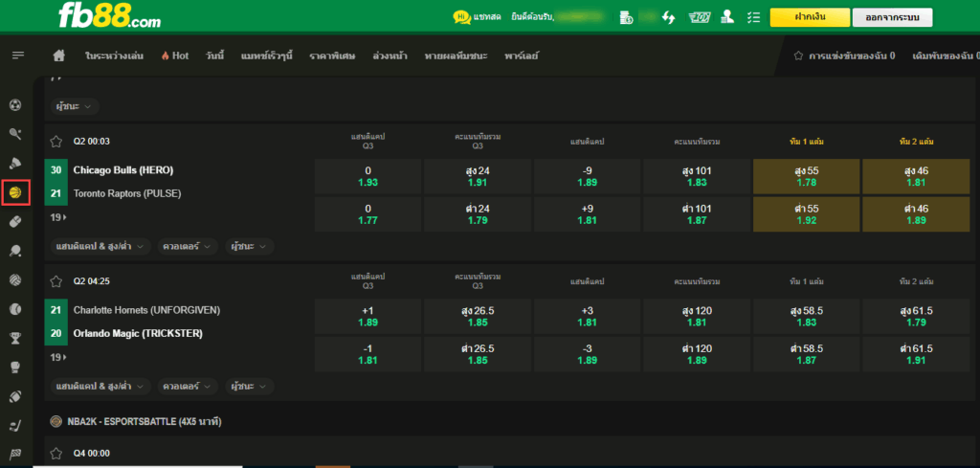Select the mouse e-sports icon in sidebar
Image resolution: width=980 pixels, height=468 pixels.
tap(15, 222)
